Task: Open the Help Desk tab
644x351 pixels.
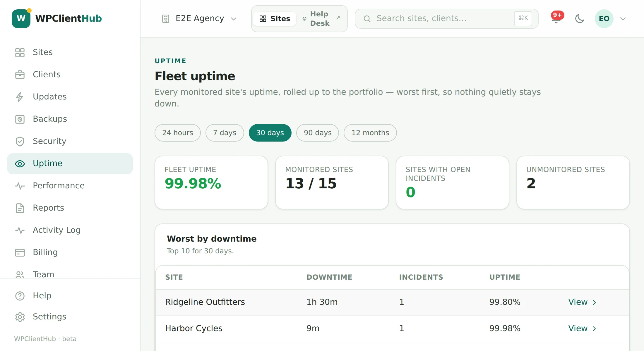Action: [321, 19]
